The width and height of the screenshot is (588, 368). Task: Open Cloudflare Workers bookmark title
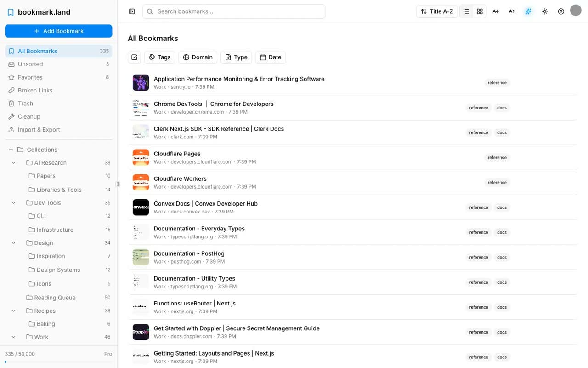point(180,178)
